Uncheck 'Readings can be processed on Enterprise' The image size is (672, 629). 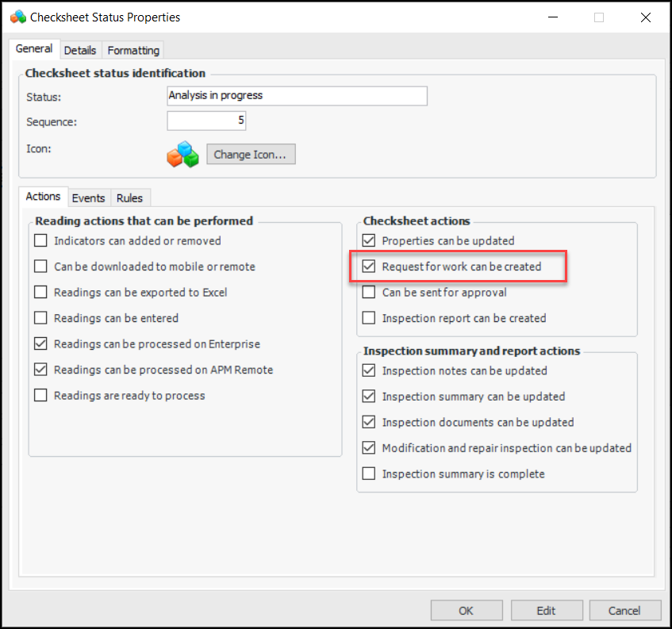tap(41, 344)
